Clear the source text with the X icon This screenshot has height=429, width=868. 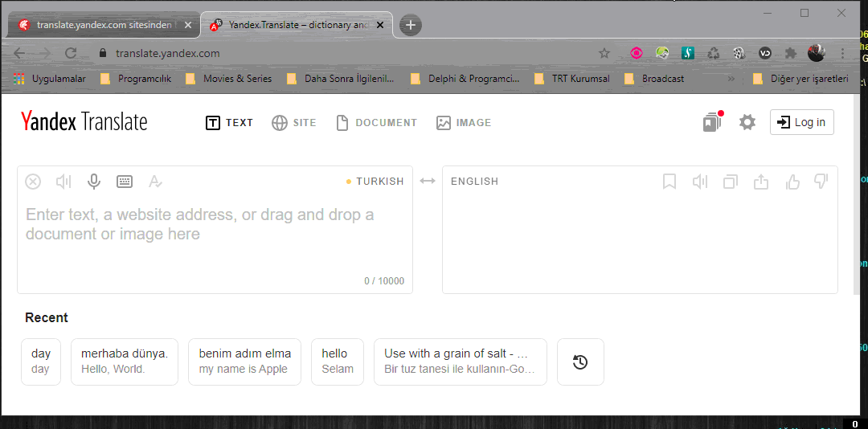(33, 181)
